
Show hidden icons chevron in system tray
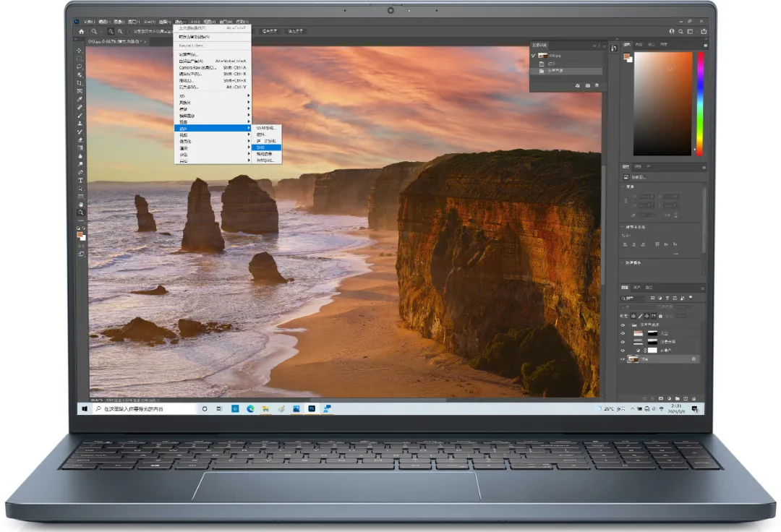tap(632, 408)
